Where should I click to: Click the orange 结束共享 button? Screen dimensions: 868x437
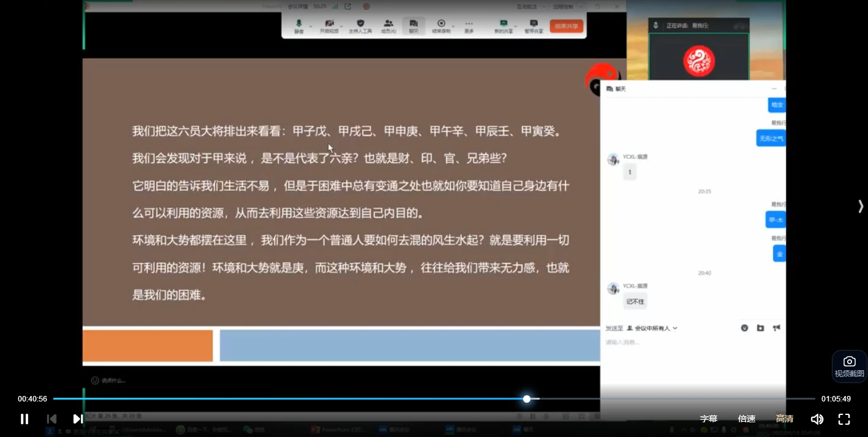[566, 26]
